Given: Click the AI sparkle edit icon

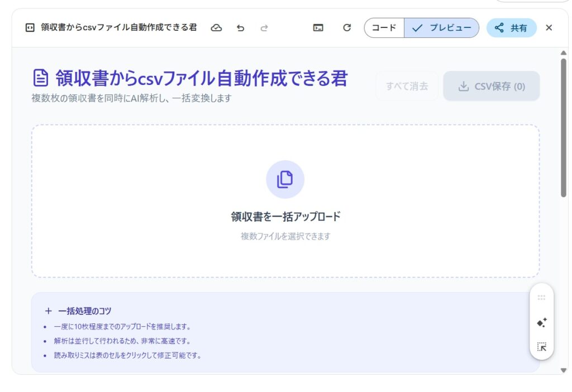Looking at the screenshot, I should (541, 322).
